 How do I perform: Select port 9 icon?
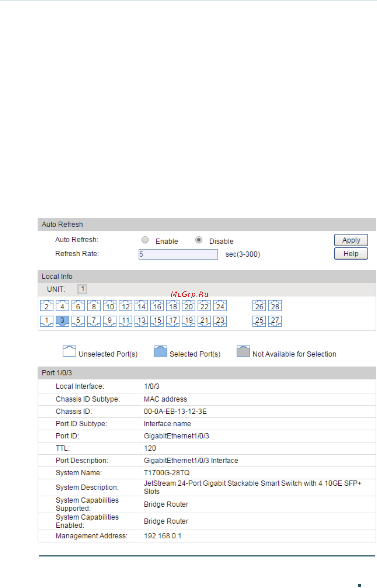coord(110,321)
